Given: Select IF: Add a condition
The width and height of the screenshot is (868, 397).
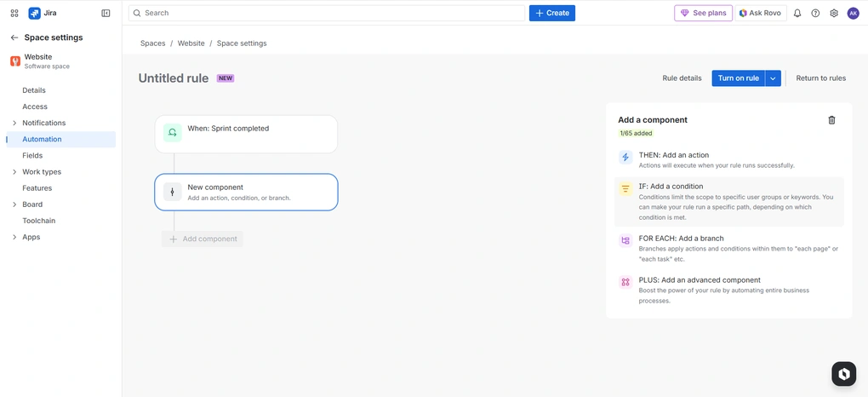Looking at the screenshot, I should click(x=729, y=202).
